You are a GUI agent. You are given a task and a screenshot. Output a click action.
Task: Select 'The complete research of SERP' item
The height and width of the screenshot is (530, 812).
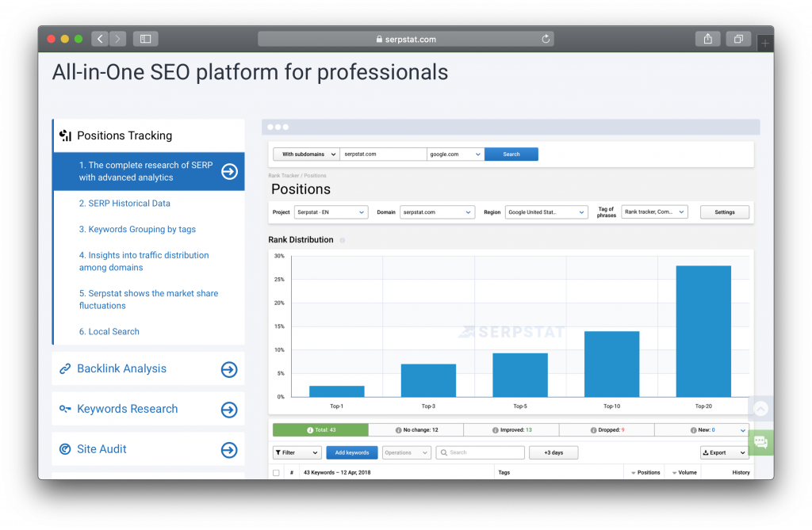click(149, 171)
